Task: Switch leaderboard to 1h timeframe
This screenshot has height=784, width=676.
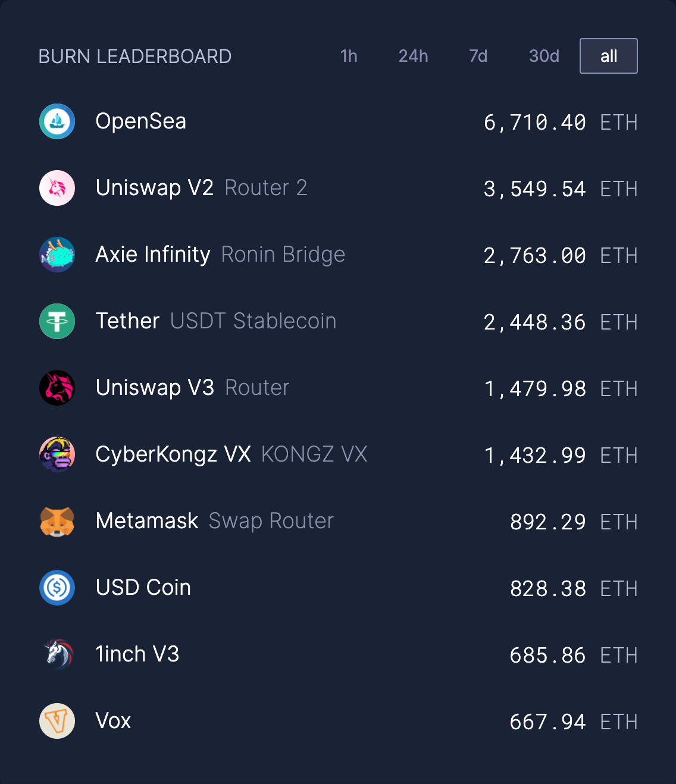Action: (349, 56)
